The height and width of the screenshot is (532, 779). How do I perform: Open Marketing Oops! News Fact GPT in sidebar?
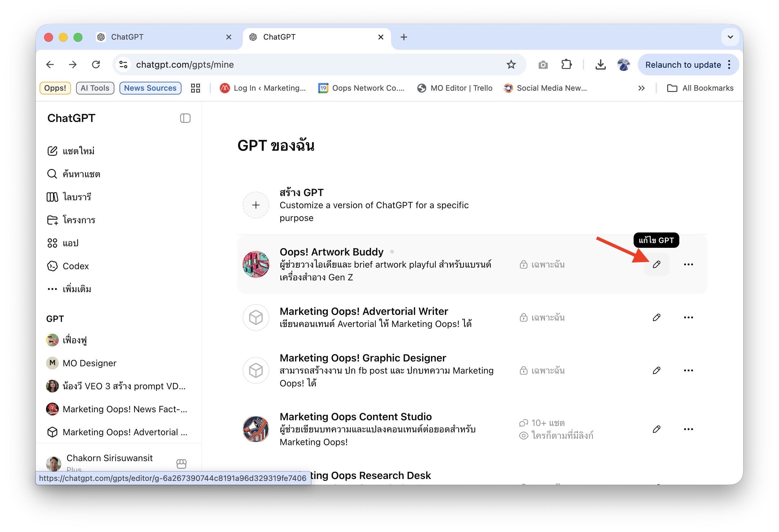[x=117, y=409]
